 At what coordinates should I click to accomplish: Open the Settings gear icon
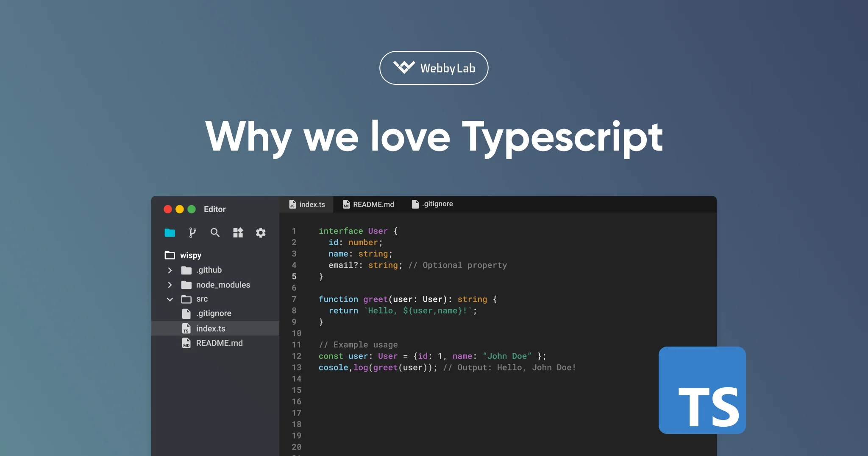tap(261, 232)
